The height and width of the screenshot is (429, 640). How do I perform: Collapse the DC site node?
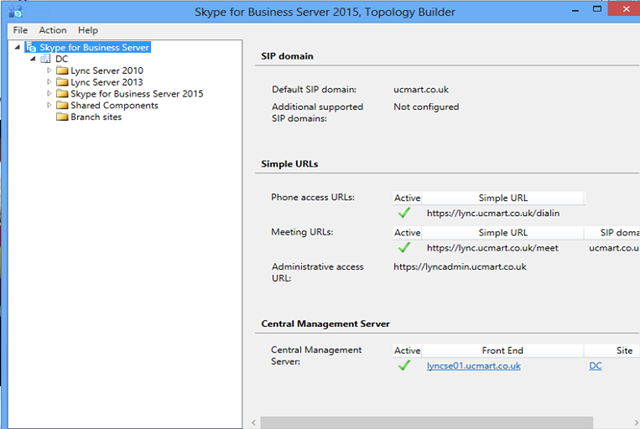point(35,59)
